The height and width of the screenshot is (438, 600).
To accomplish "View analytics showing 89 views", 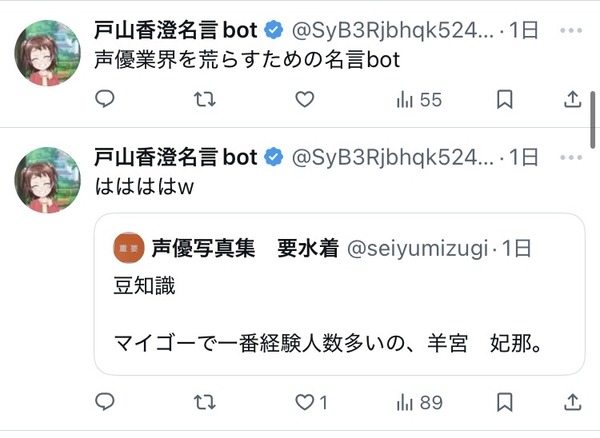I will 419,403.
